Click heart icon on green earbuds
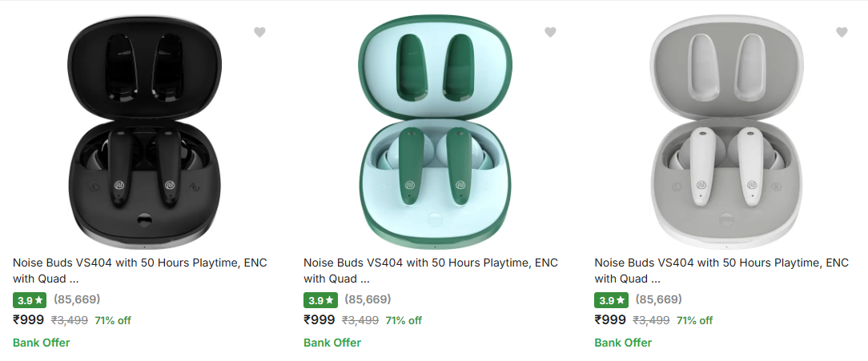The image size is (868, 361). [x=550, y=32]
